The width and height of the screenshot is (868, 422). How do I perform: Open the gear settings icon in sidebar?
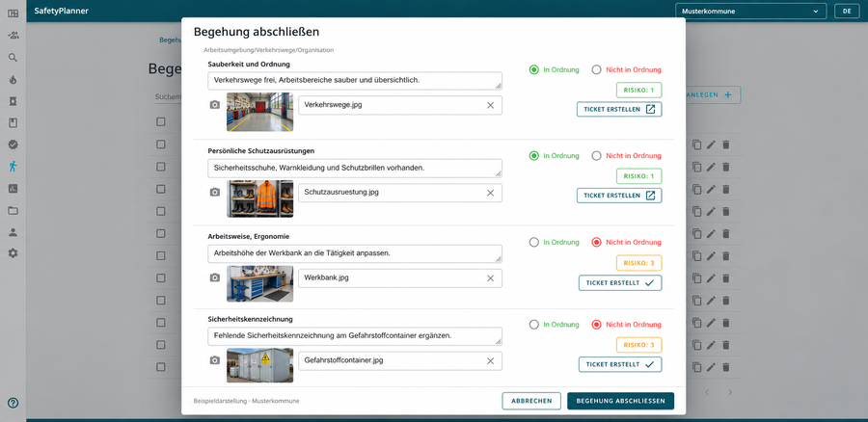coord(13,253)
